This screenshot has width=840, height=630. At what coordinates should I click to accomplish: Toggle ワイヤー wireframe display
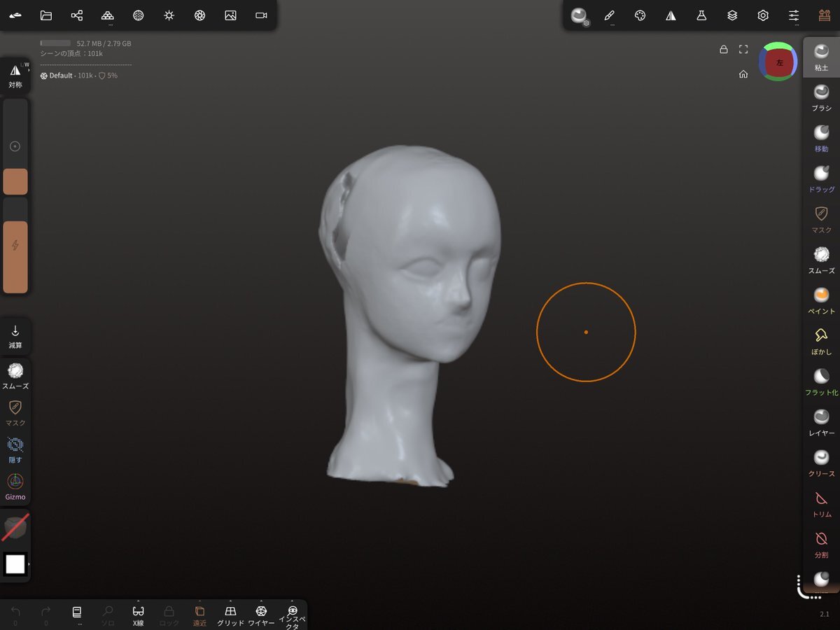click(x=261, y=615)
